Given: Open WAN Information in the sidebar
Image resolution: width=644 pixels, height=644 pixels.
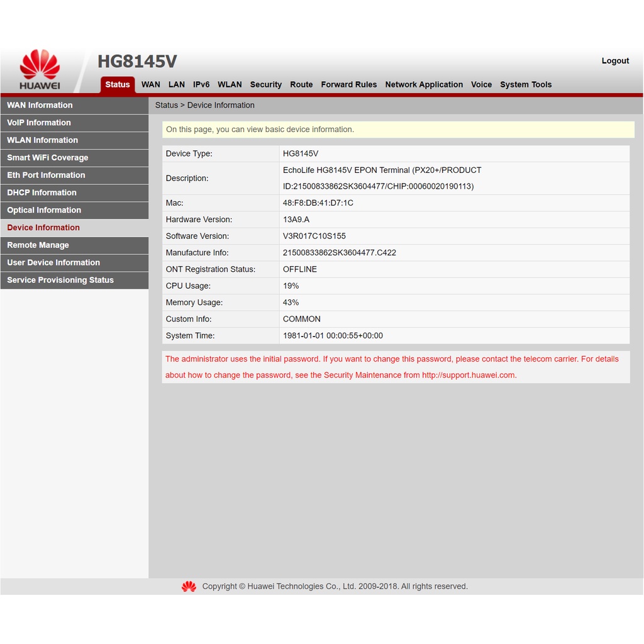Looking at the screenshot, I should click(40, 105).
